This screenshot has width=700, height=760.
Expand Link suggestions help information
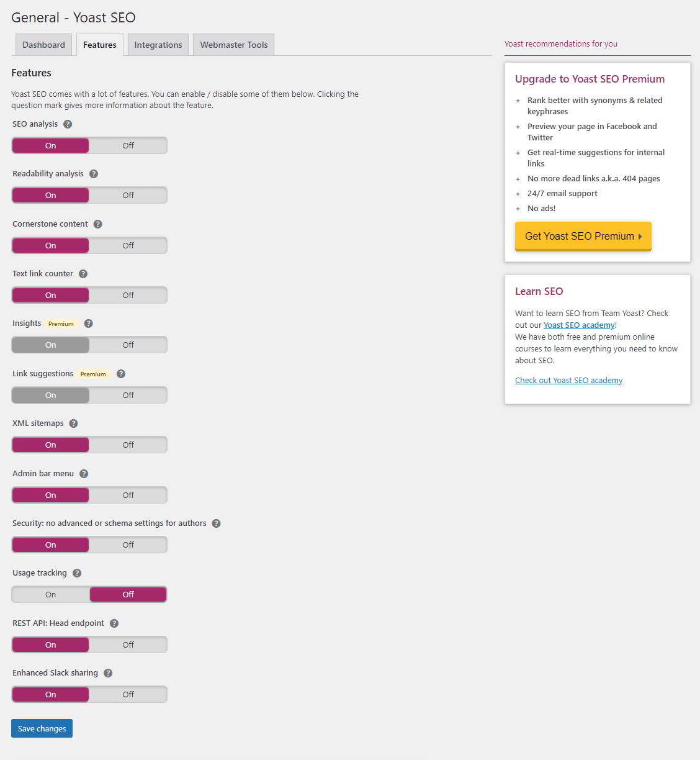click(121, 374)
